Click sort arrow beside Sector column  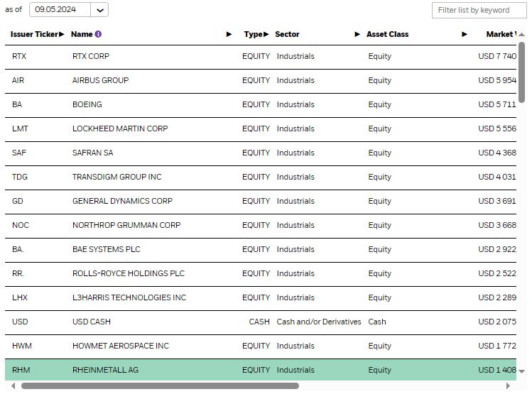[357, 34]
